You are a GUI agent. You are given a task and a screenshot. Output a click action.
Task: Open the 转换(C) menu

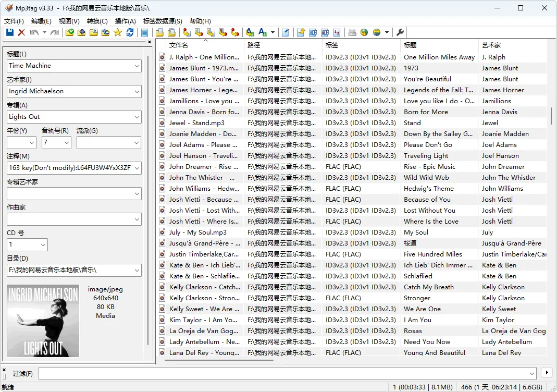click(97, 21)
